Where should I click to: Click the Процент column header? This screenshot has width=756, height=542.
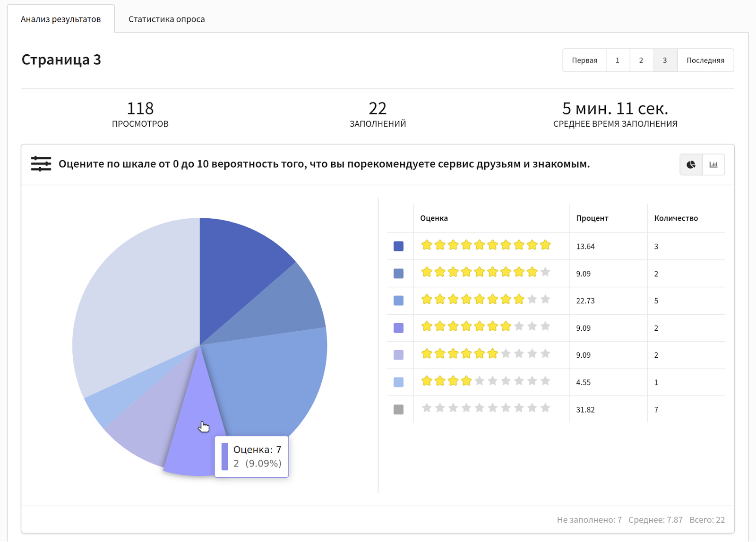point(592,218)
